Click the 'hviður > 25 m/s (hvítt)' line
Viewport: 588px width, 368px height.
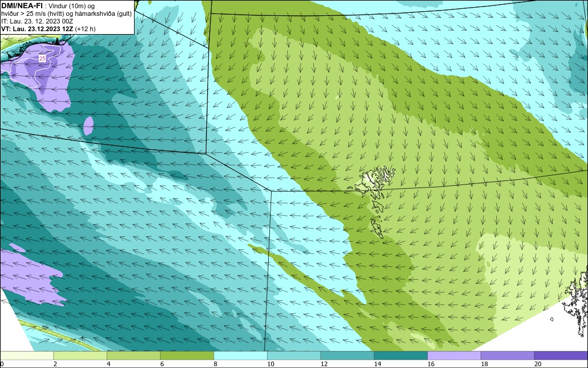pos(34,14)
